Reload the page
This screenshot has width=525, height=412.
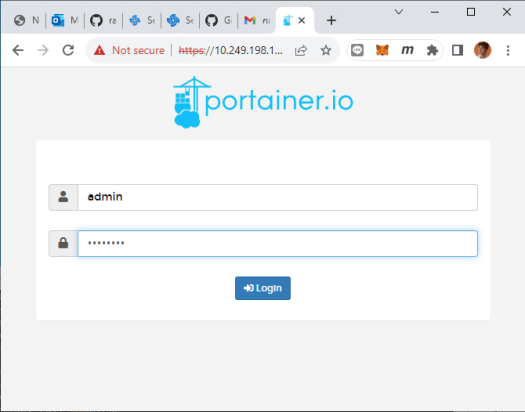pyautogui.click(x=68, y=50)
